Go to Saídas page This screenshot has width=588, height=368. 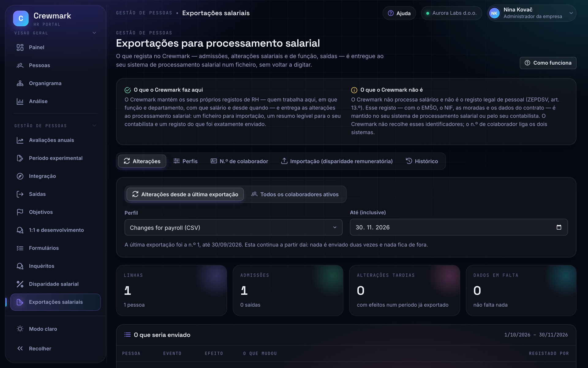[x=55, y=194]
